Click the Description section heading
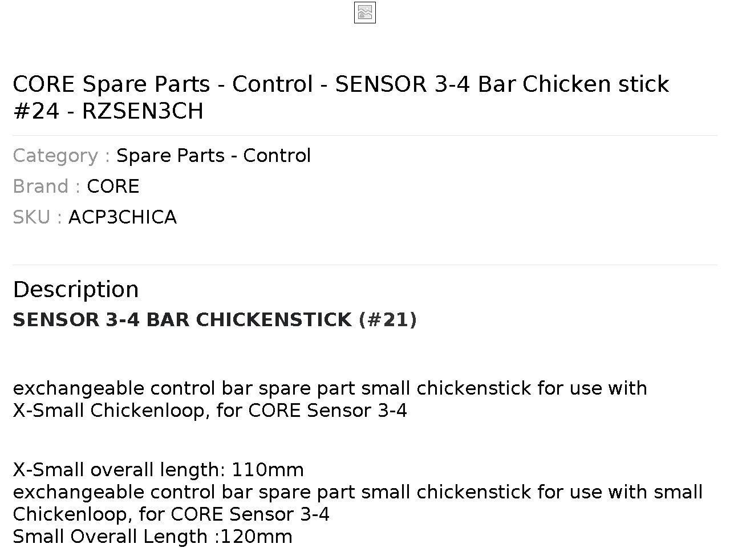 point(76,290)
